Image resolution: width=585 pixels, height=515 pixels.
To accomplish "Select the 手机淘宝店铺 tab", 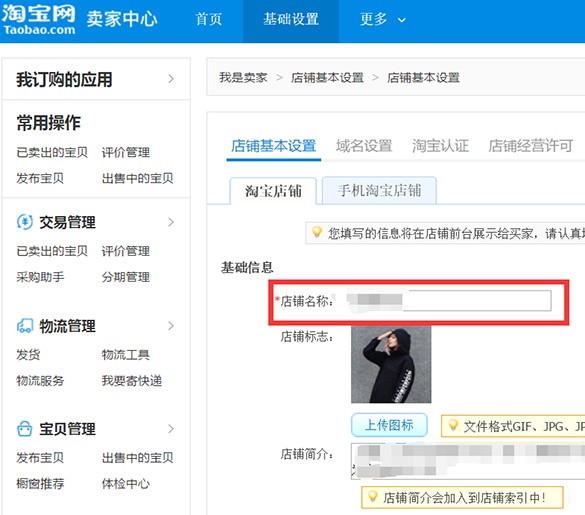I will pyautogui.click(x=379, y=191).
